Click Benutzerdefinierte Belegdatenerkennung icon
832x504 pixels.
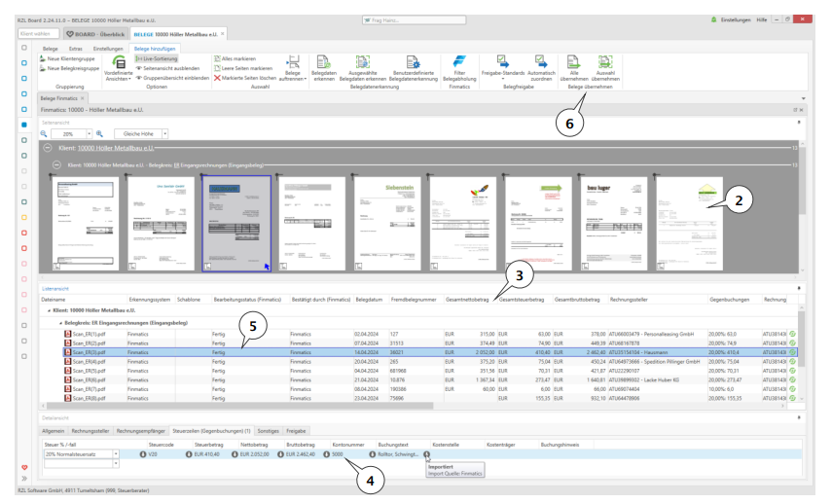tap(412, 62)
